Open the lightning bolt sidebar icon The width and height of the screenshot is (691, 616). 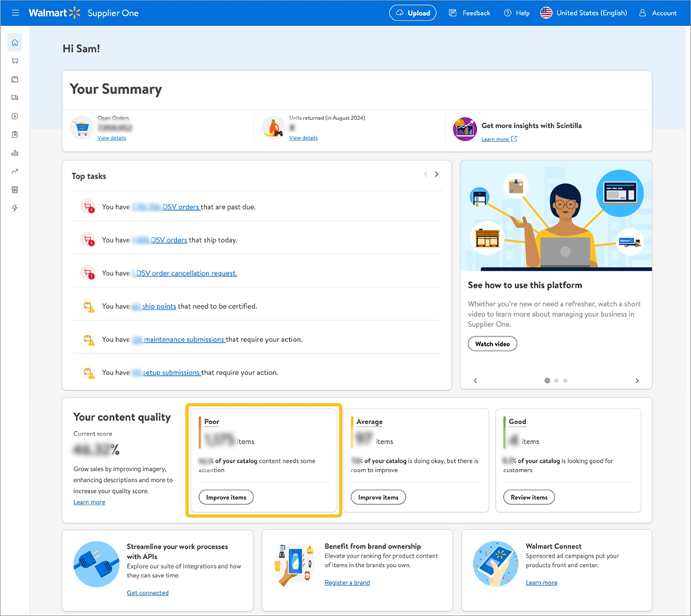(15, 208)
